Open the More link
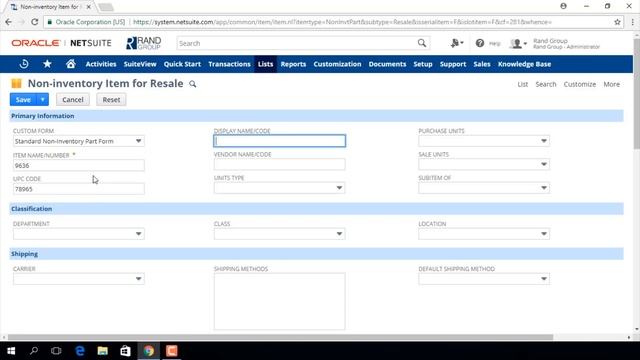This screenshot has height=360, width=640. pyautogui.click(x=611, y=84)
